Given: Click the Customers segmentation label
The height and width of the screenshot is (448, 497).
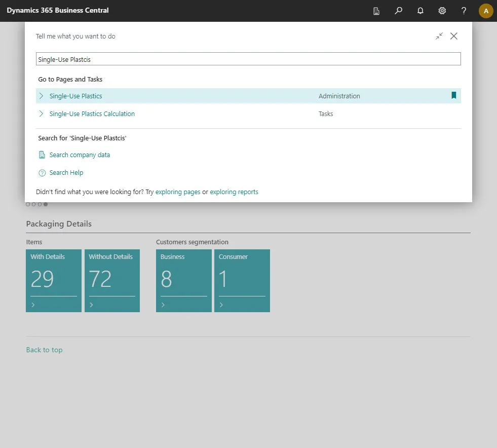Looking at the screenshot, I should [x=192, y=242].
